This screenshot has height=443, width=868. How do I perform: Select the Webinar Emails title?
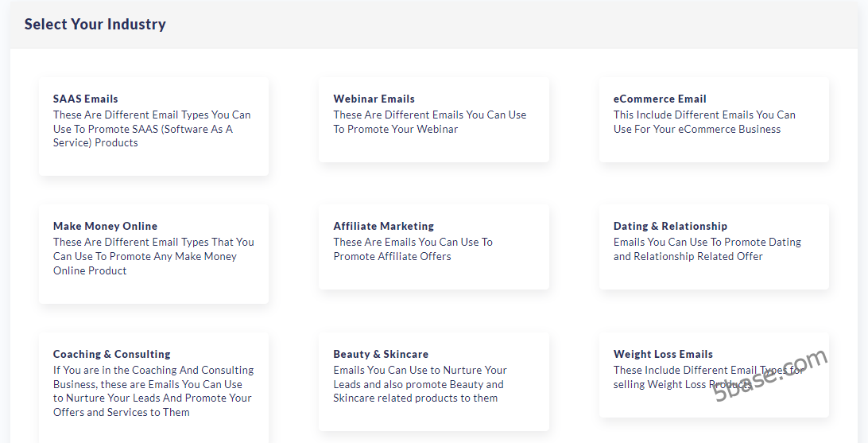(374, 99)
